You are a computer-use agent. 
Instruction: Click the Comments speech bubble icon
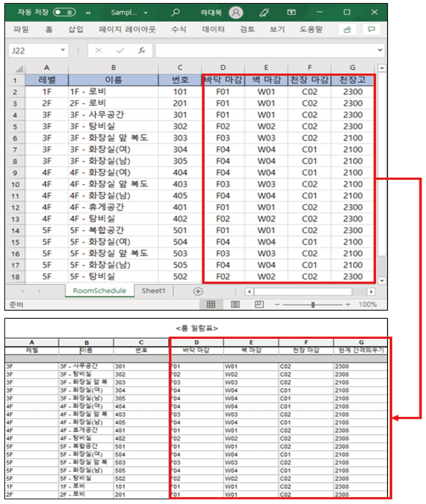click(371, 30)
